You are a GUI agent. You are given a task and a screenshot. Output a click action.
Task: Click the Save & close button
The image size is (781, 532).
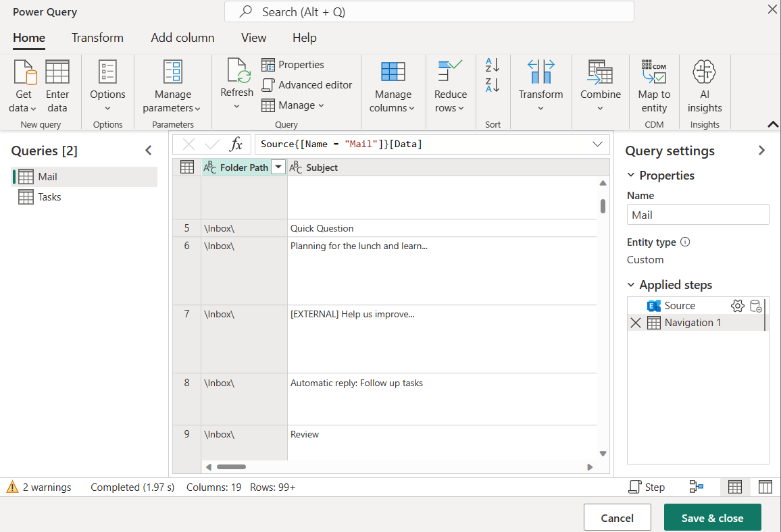coord(712,517)
